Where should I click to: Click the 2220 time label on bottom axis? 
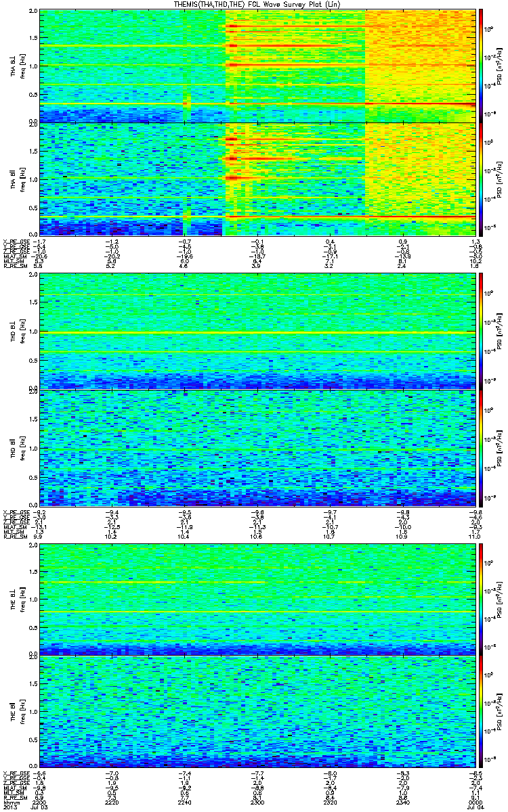pos(112,802)
